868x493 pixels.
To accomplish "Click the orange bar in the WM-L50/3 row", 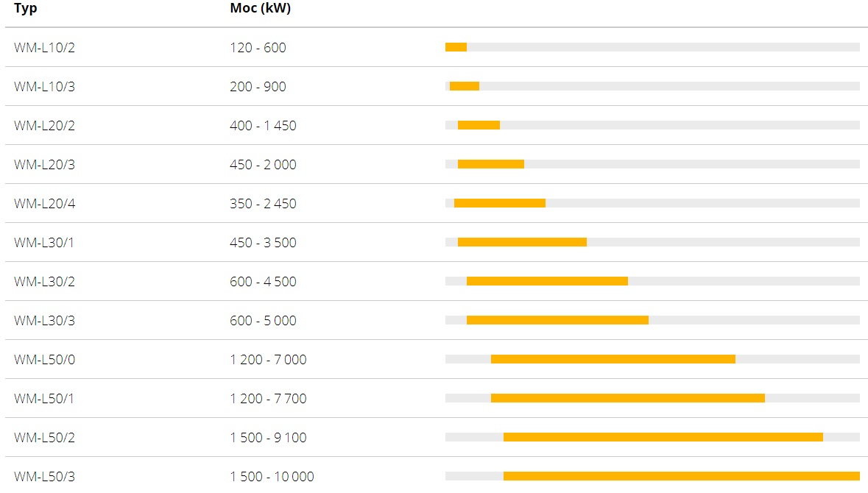I will [682, 476].
